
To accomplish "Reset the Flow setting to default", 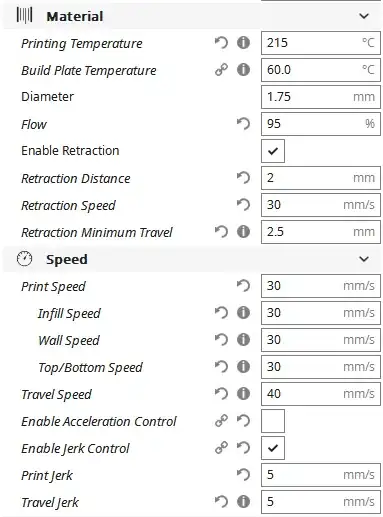I will point(243,124).
